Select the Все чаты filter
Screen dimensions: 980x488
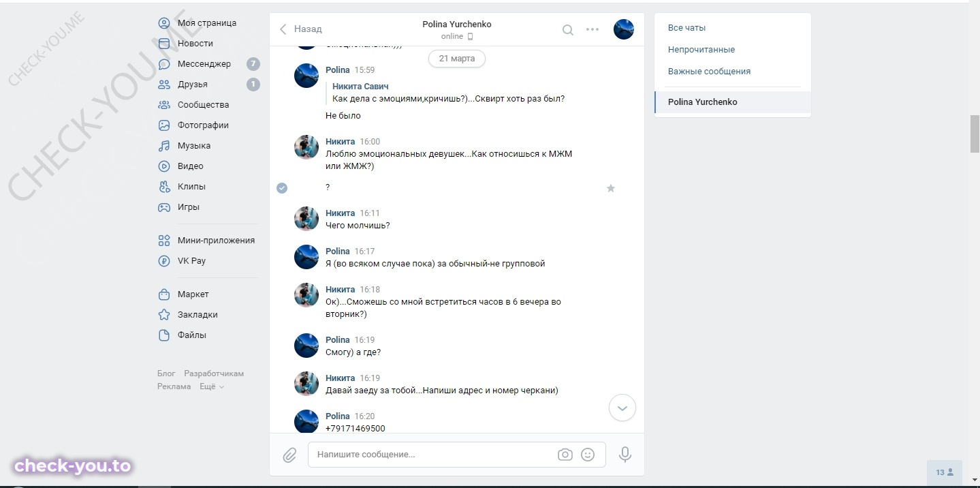686,28
